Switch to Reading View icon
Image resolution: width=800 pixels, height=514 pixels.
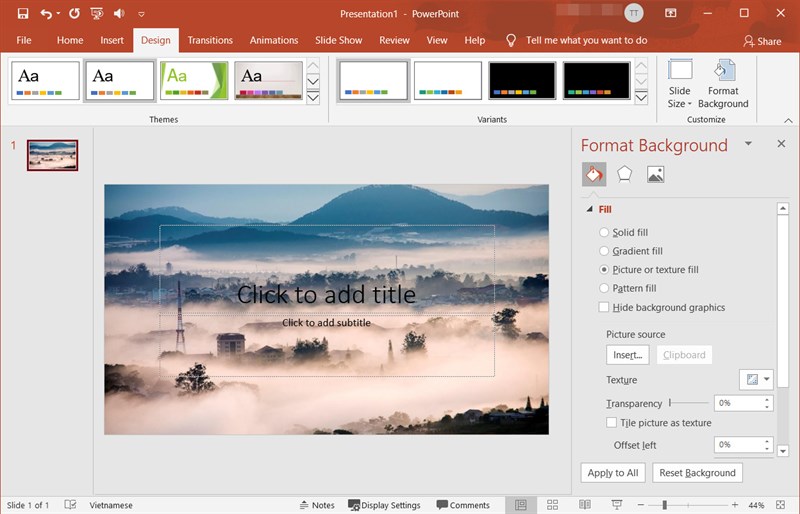(585, 505)
